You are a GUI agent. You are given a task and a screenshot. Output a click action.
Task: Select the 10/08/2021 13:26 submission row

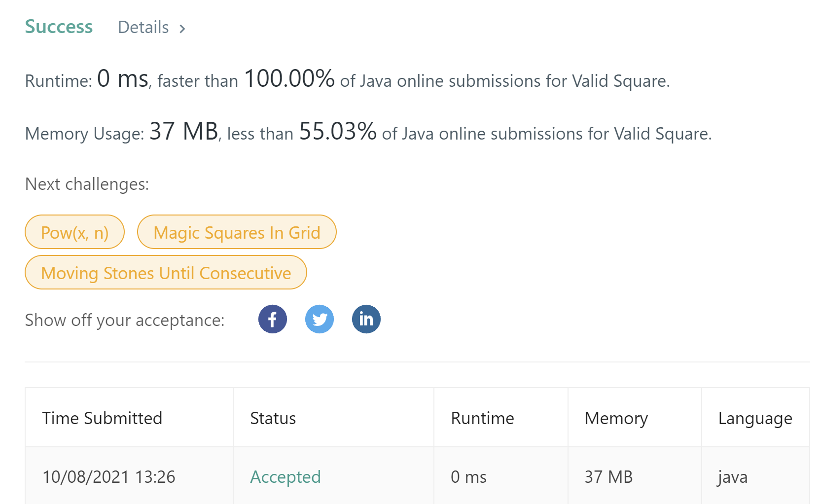tap(417, 476)
